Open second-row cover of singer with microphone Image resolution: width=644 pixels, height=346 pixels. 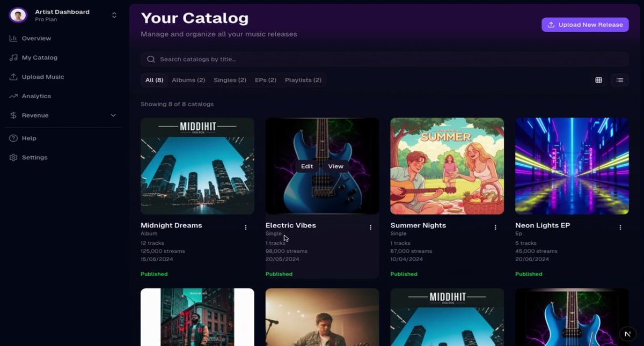pos(322,317)
